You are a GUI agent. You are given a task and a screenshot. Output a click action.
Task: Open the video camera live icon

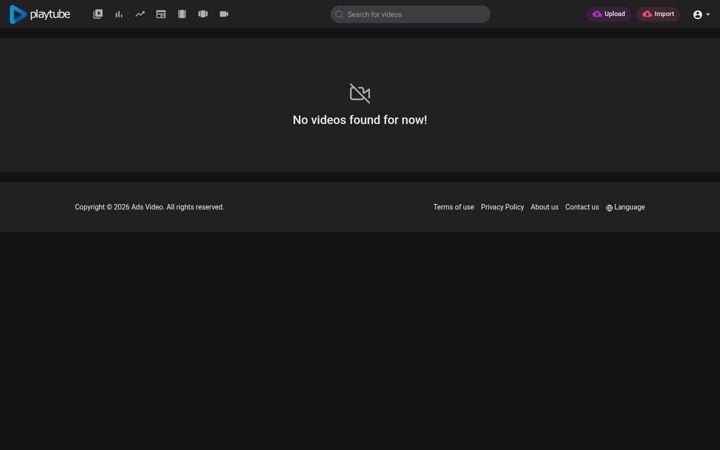pos(224,14)
